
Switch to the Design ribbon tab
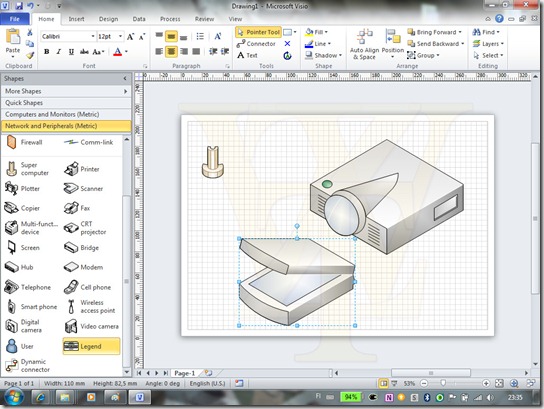(x=109, y=19)
